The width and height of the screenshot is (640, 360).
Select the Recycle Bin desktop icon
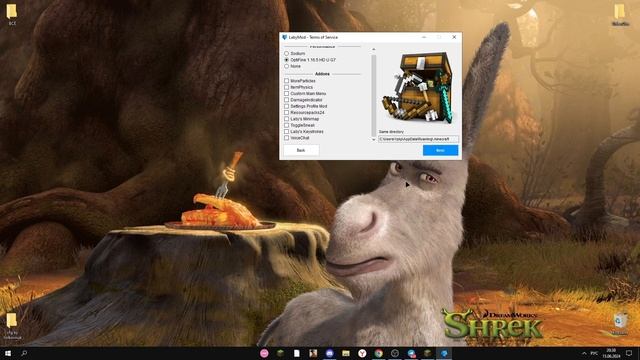pos(620,324)
